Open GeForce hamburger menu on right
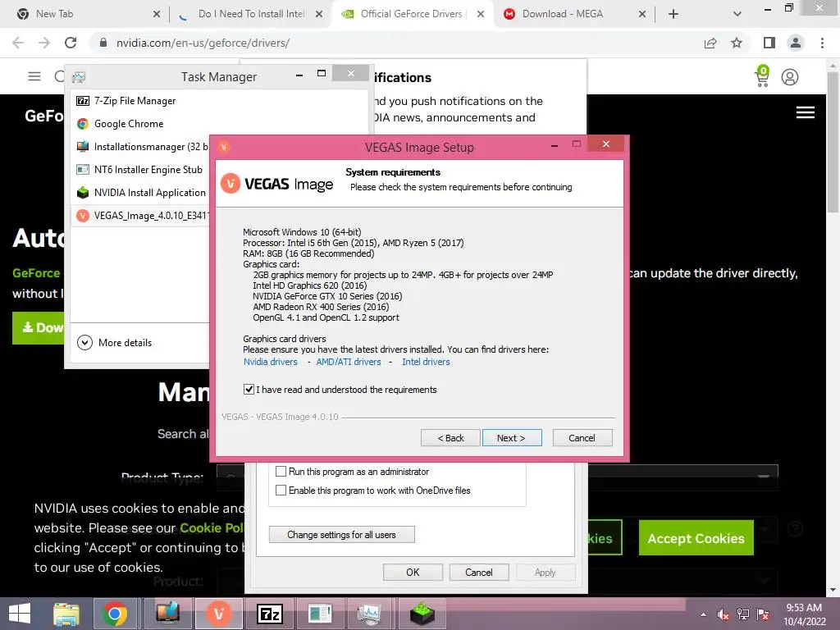 806,112
